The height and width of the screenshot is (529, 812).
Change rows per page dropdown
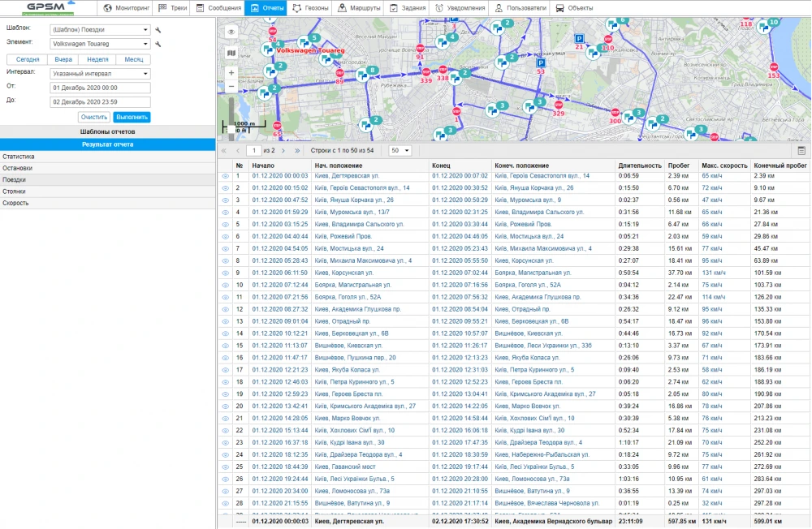point(400,151)
